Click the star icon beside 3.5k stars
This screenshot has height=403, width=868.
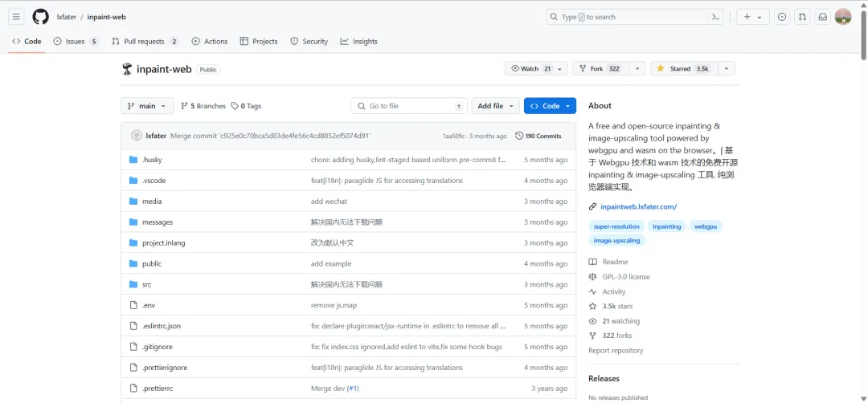tap(592, 306)
